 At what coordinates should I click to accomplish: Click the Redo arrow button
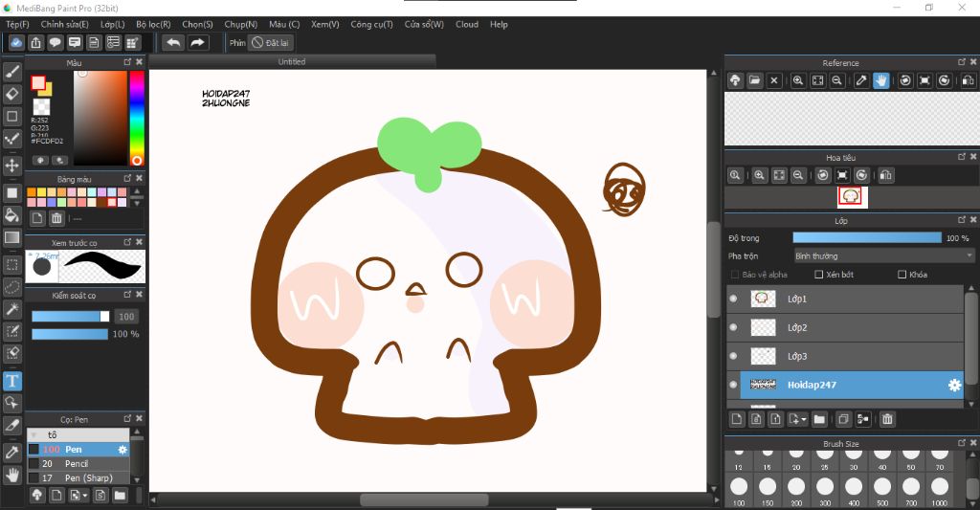pyautogui.click(x=197, y=42)
